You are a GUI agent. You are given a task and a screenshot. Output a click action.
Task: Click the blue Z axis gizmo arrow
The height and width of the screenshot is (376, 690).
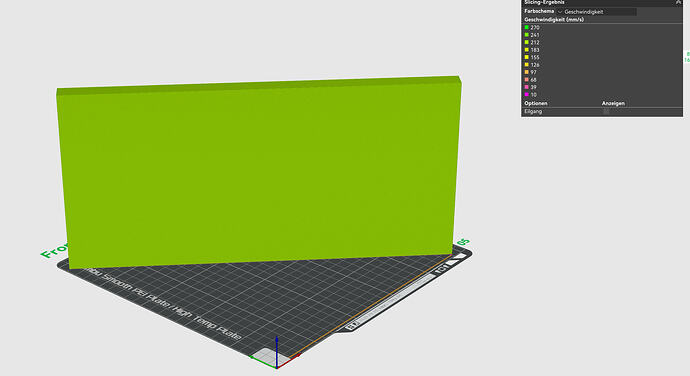[x=276, y=350]
